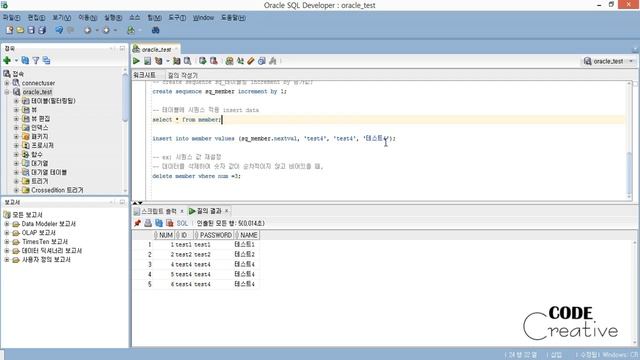Click the printer icon in query result toolbar
640x360 pixels.
click(x=148, y=223)
